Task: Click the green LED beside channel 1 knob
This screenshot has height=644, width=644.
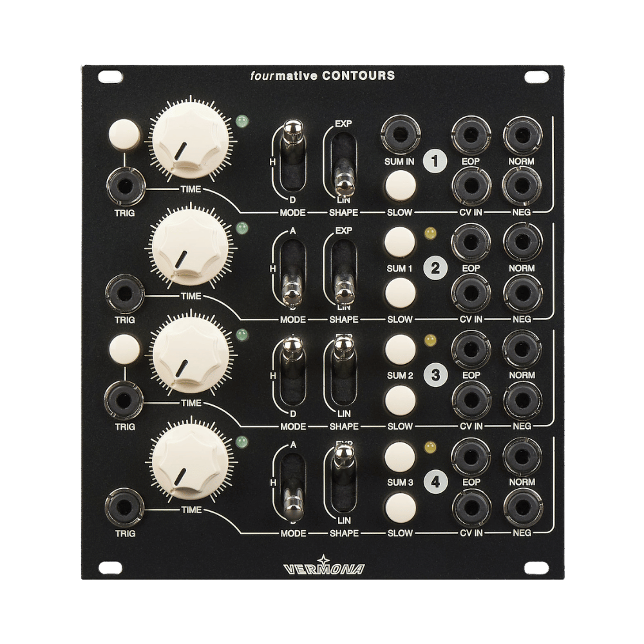Action: (x=242, y=121)
